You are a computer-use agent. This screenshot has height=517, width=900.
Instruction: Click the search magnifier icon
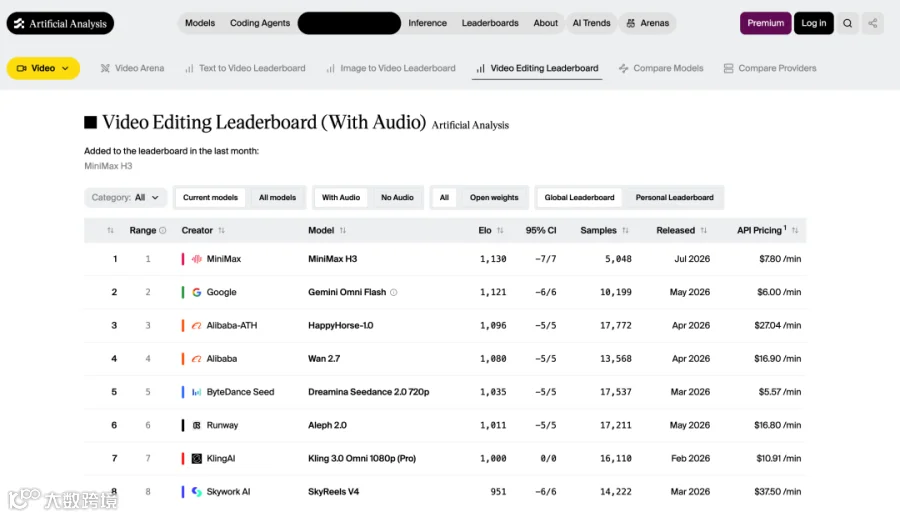click(x=847, y=24)
